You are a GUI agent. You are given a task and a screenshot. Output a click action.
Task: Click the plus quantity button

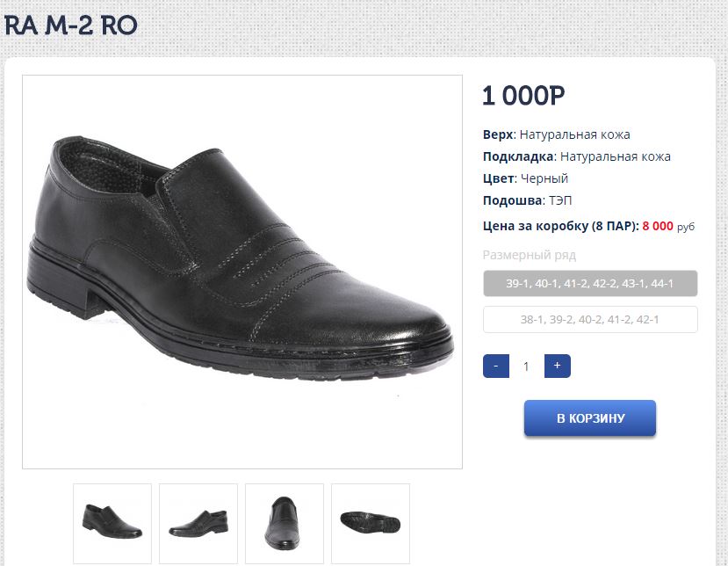coord(557,366)
